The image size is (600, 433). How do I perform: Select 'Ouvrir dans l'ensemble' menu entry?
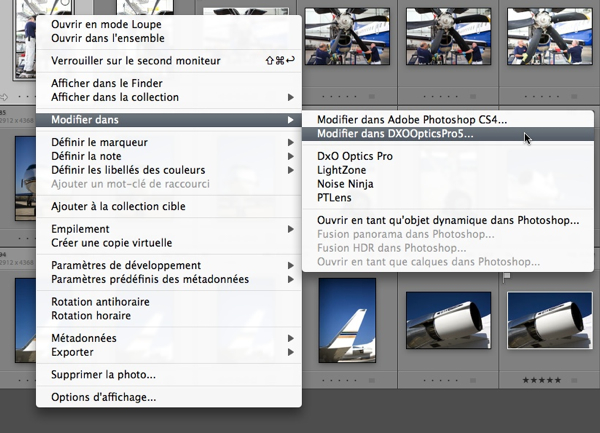point(169,38)
